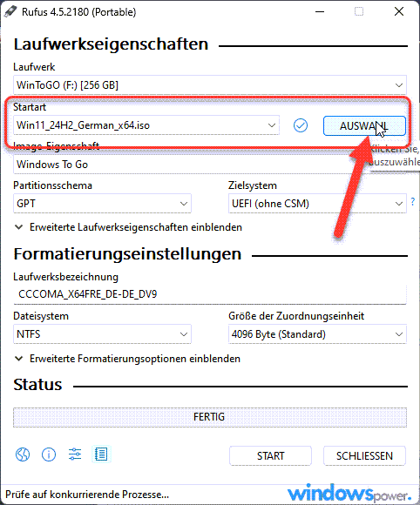420x505 pixels.
Task: Open the Größe der Zuordnungseinheit dropdown
Action: [317, 334]
